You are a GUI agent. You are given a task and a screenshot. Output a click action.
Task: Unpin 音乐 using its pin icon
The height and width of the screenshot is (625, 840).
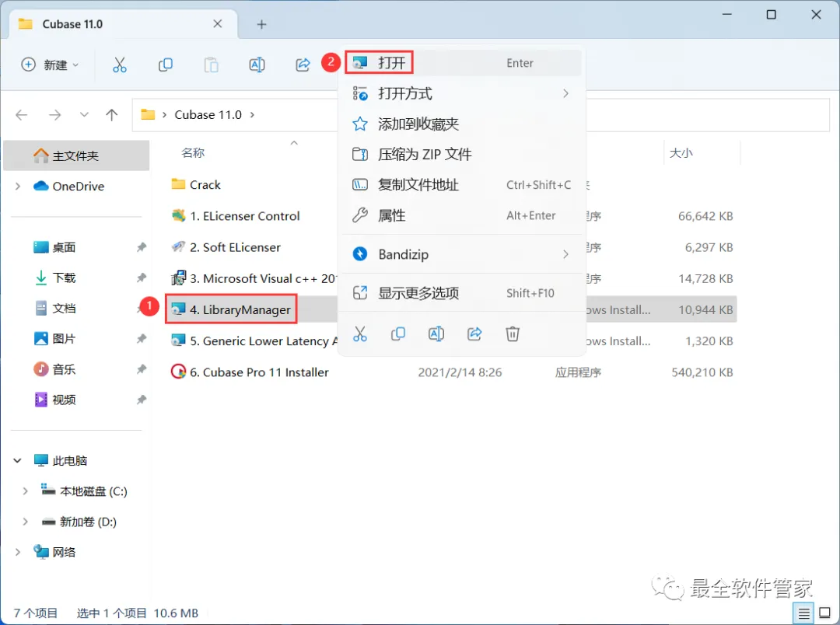coord(141,369)
